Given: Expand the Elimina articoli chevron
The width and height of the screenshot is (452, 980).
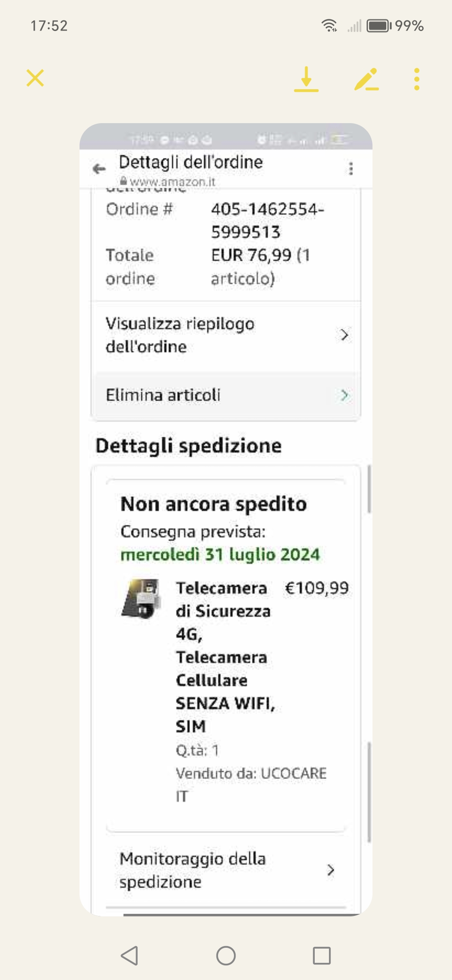Looking at the screenshot, I should pyautogui.click(x=344, y=395).
